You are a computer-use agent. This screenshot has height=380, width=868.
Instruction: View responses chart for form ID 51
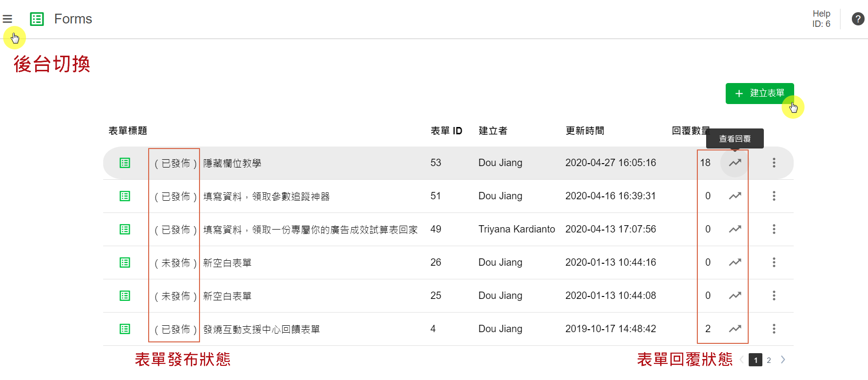coord(734,196)
